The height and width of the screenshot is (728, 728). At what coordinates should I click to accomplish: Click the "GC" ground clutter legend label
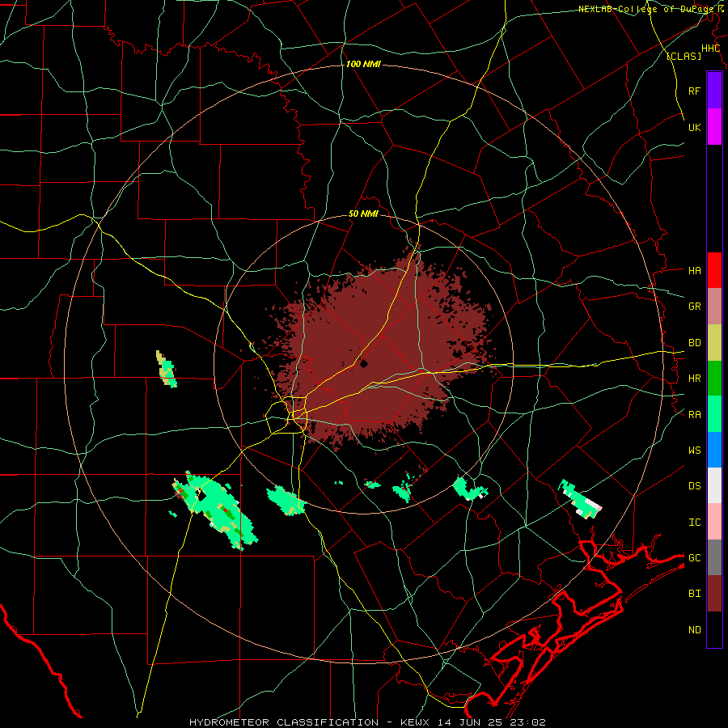click(694, 558)
